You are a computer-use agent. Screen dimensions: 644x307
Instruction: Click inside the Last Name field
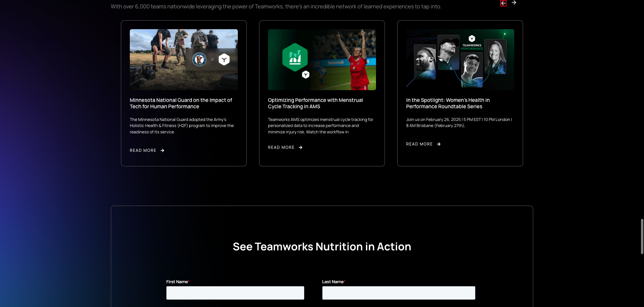[398, 293]
